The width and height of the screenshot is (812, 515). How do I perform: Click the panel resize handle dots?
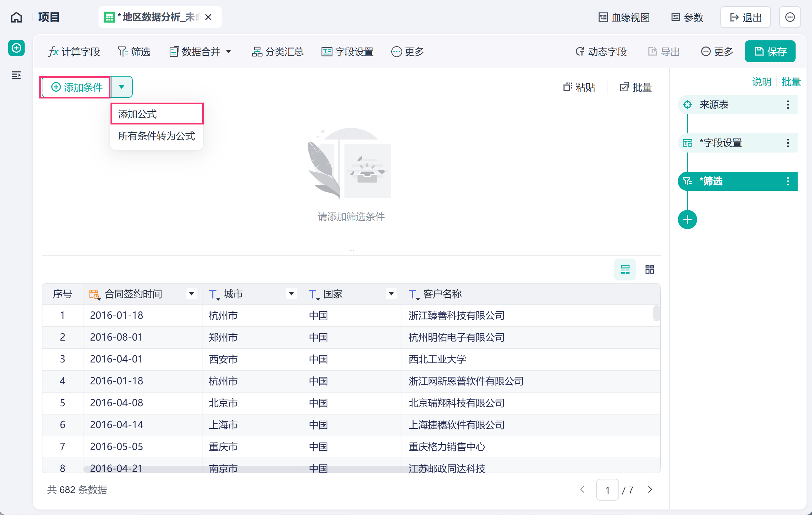[351, 250]
